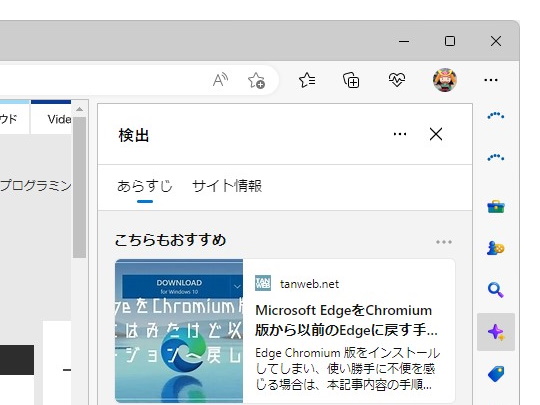This screenshot has height=405, width=540.
Task: Open the 検出 panel more options menu
Action: pyautogui.click(x=400, y=134)
